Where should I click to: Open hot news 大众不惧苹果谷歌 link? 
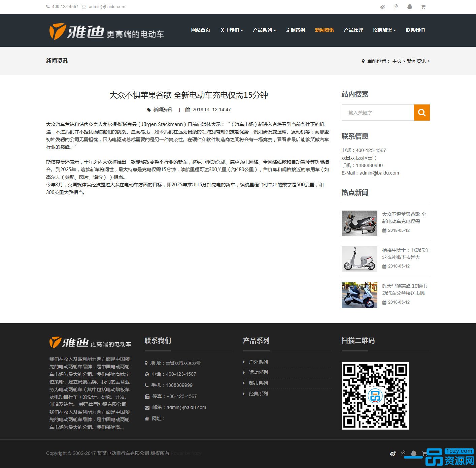pyautogui.click(x=404, y=218)
